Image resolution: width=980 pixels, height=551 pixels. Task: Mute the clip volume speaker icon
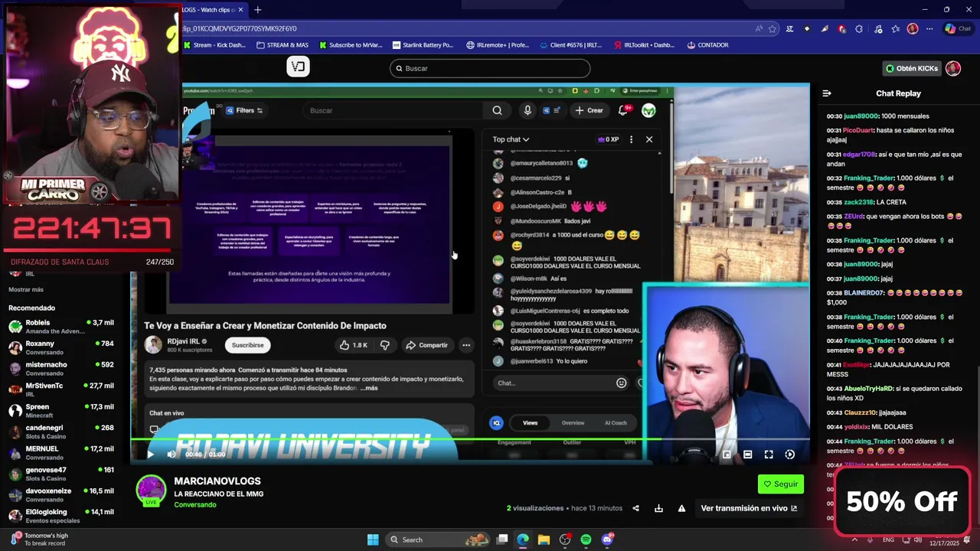pos(171,455)
